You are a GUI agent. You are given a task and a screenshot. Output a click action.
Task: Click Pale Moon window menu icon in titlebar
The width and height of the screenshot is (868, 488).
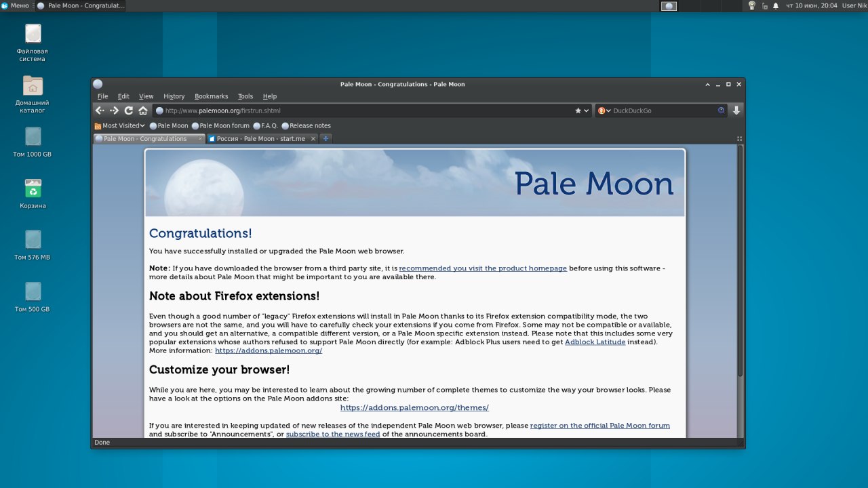(x=98, y=84)
